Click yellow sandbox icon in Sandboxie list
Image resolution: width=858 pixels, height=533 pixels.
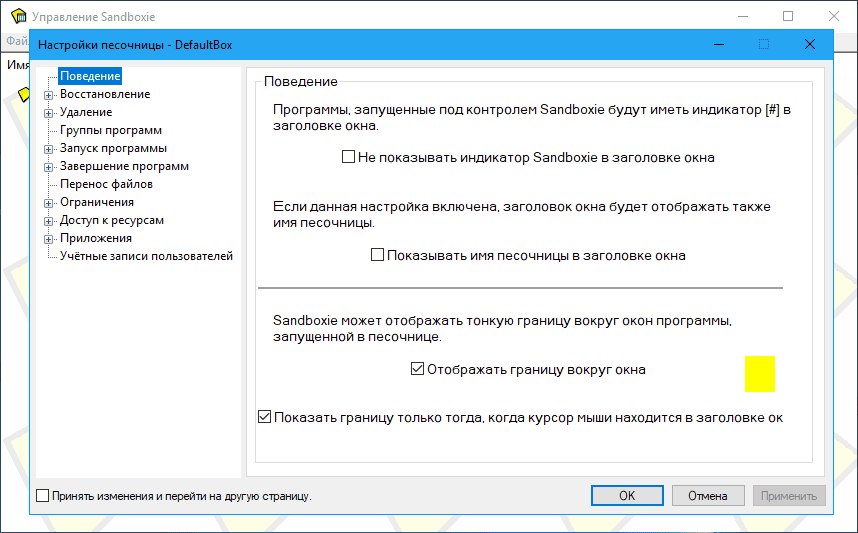[x=24, y=94]
